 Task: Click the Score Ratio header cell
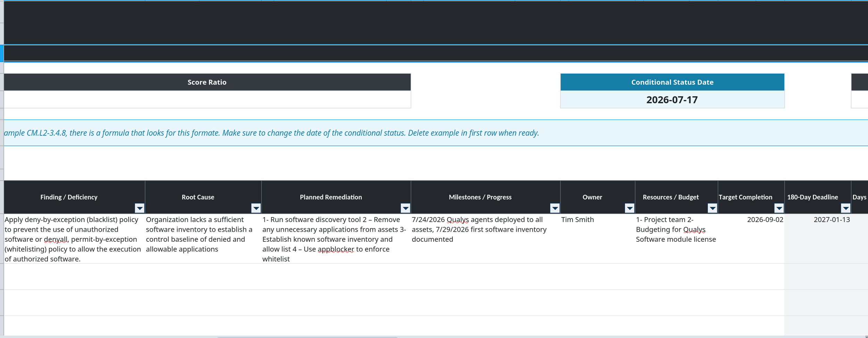tap(207, 82)
